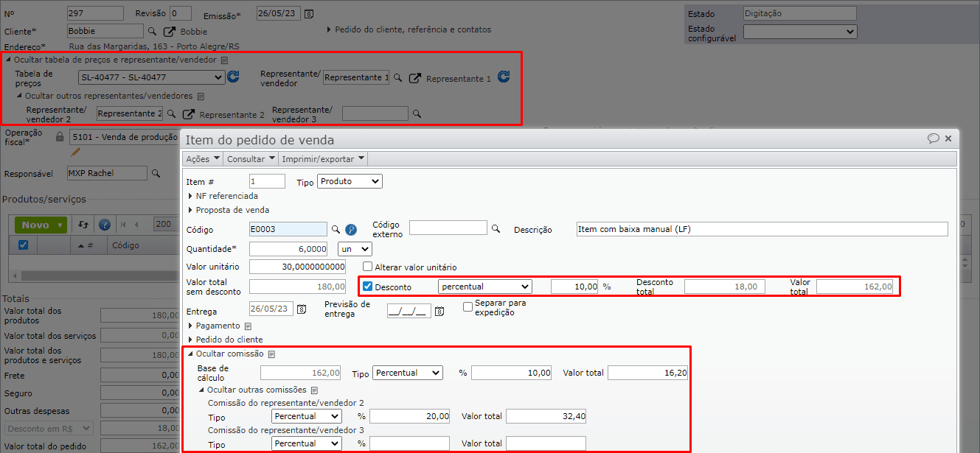Viewport: 980px width, 453px height.
Task: Open help icon in Produtos/serviços toolbar
Action: coord(105,225)
